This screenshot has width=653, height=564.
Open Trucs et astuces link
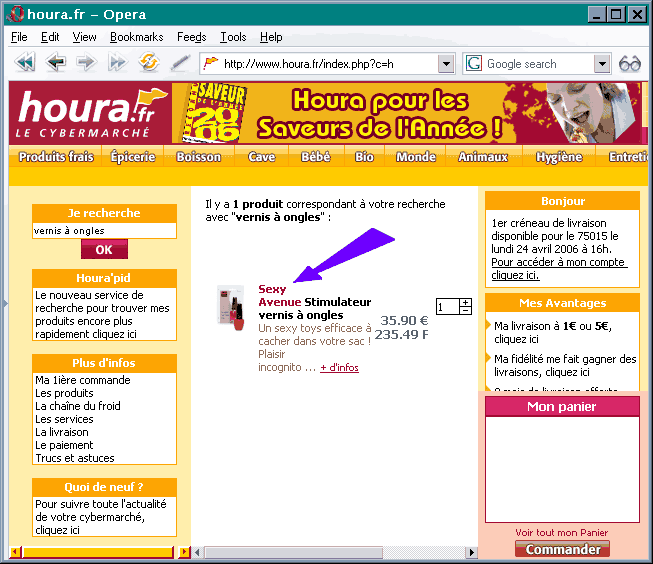click(x=75, y=458)
